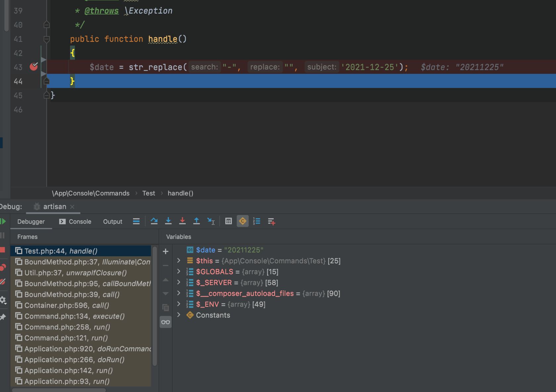The height and width of the screenshot is (392, 556).
Task: Click Run to Cursor icon
Action: coord(211,221)
